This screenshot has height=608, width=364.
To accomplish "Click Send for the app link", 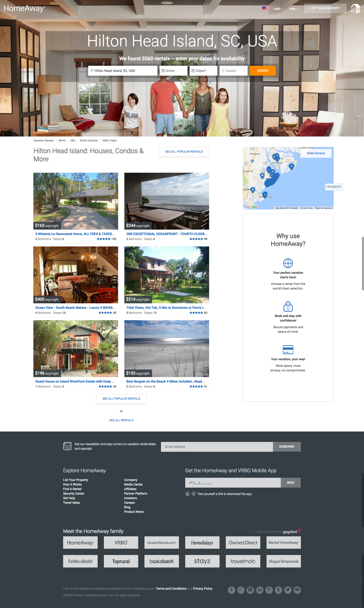I will (x=290, y=482).
